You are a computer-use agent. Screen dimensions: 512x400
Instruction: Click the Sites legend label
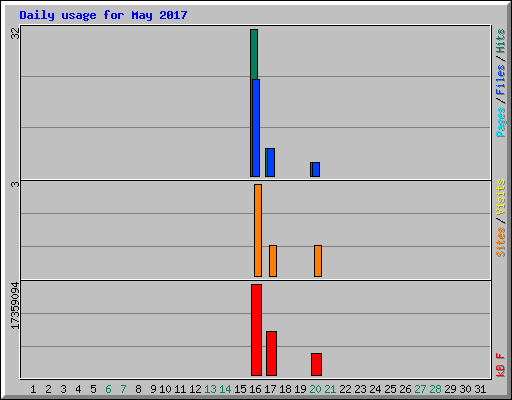(x=500, y=242)
